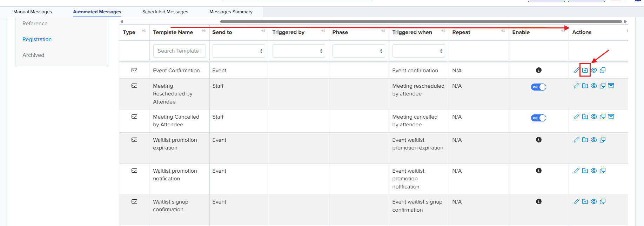The height and width of the screenshot is (226, 644).
Task: Select Reference in the sidebar
Action: tap(35, 24)
